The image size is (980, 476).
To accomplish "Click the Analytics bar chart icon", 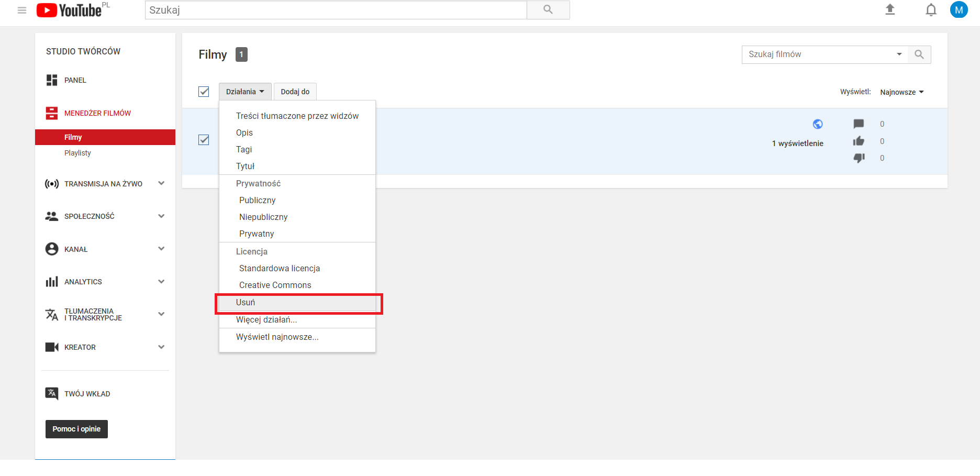I will 52,282.
